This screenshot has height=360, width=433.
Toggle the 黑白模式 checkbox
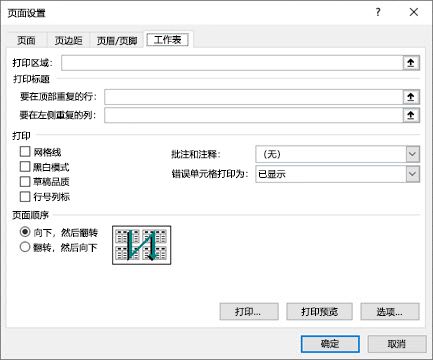[25, 167]
